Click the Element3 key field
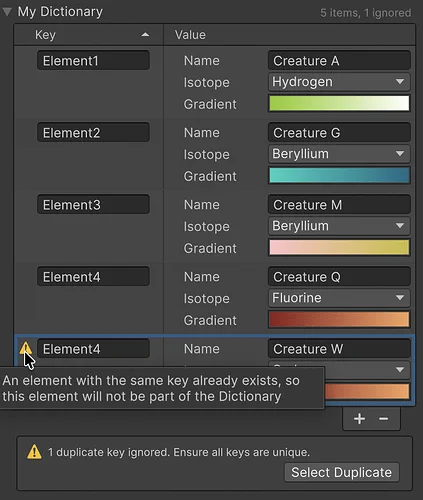The width and height of the screenshot is (423, 500). [x=93, y=204]
